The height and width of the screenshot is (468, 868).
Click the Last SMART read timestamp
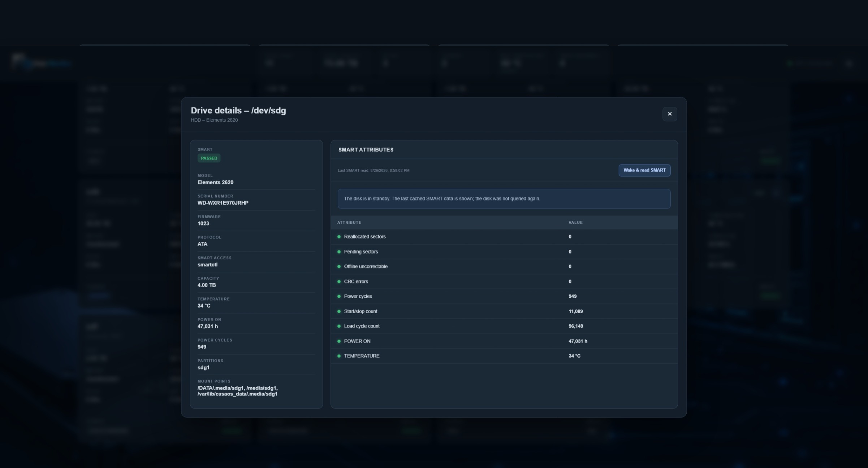(373, 170)
